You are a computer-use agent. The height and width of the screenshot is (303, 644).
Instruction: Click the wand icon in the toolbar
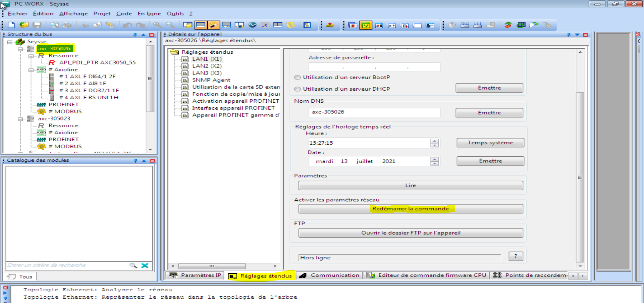click(x=214, y=25)
